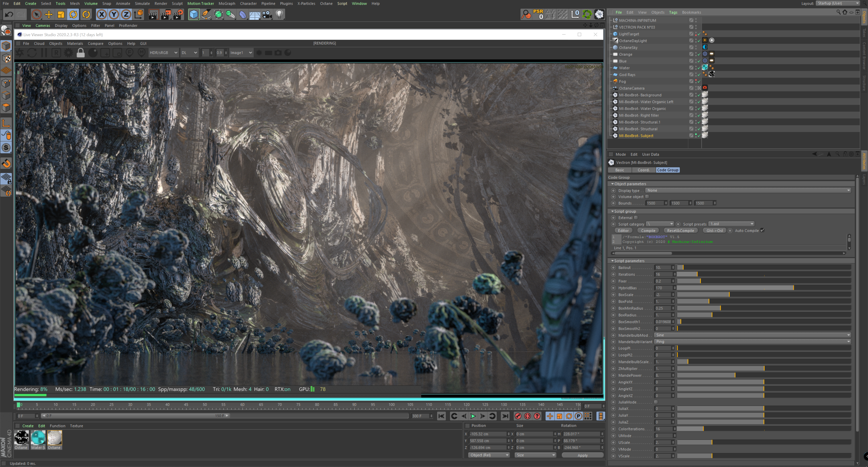Click the Live Viewer lock resolution icon
868x467 pixels.
pos(80,53)
